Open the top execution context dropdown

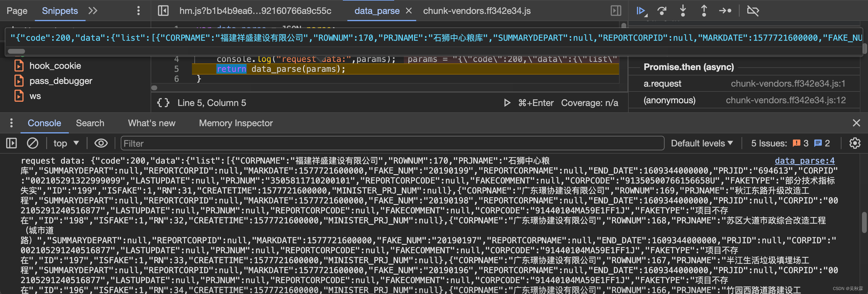66,144
